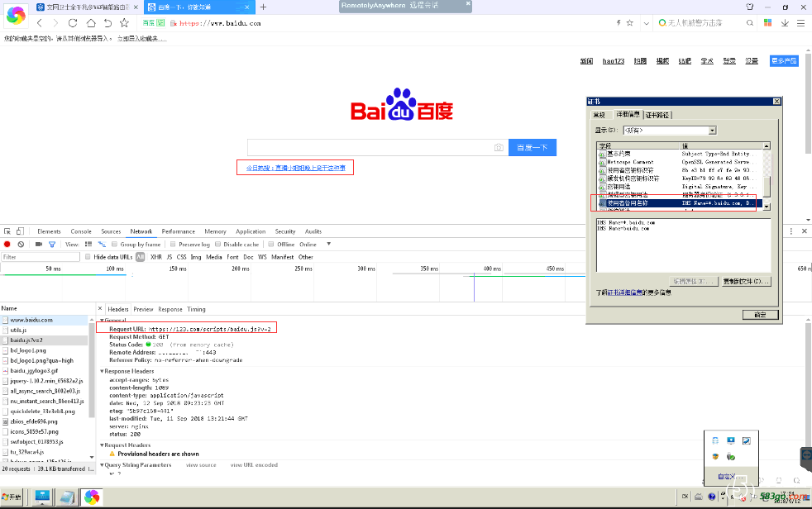Click the red record network log button
812x509 pixels.
(x=7, y=244)
